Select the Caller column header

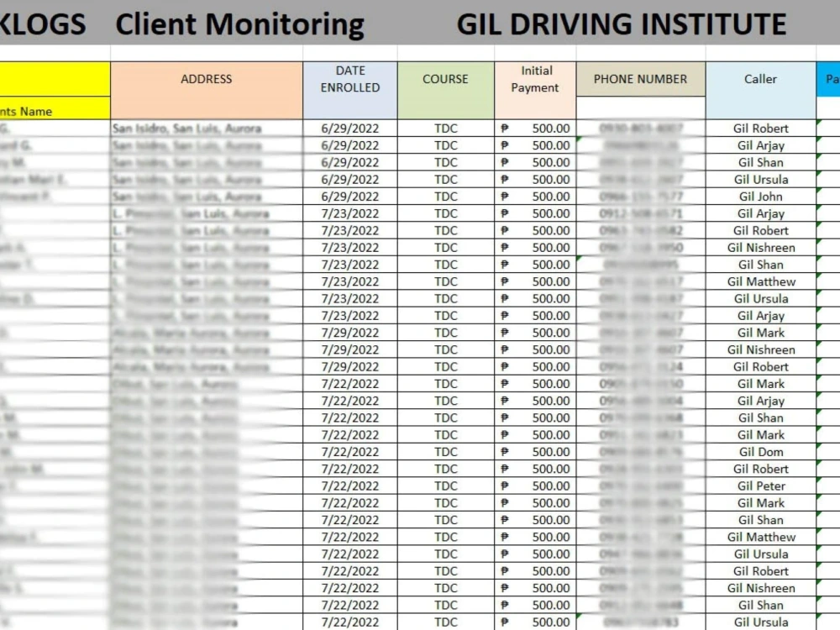[760, 90]
